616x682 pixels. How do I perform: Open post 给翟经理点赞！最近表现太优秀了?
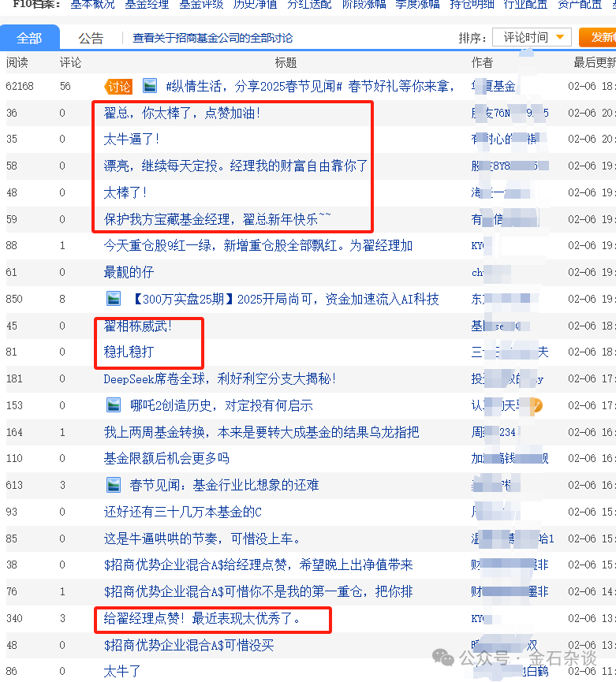[x=202, y=618]
